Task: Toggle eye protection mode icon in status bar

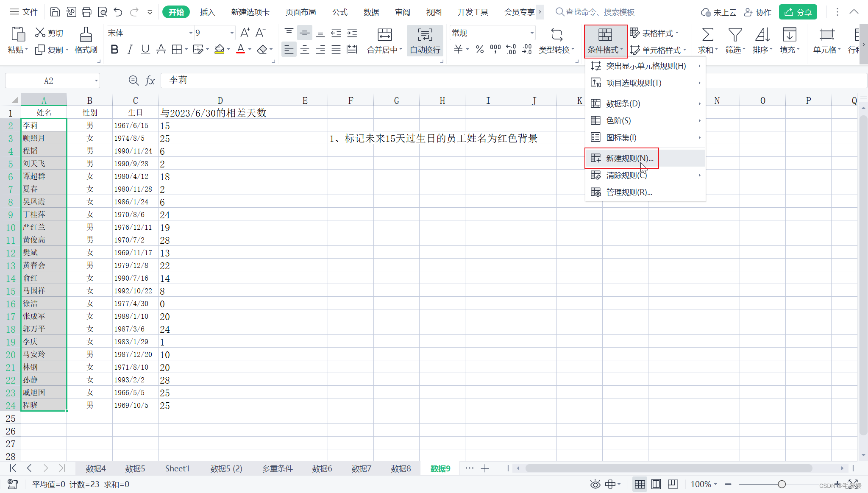Action: coord(595,484)
